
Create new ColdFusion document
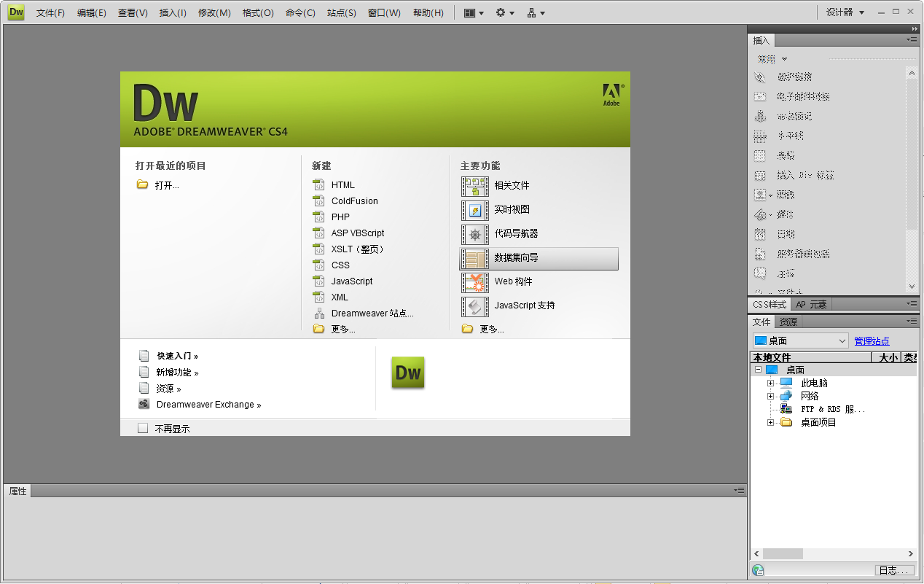tap(354, 201)
